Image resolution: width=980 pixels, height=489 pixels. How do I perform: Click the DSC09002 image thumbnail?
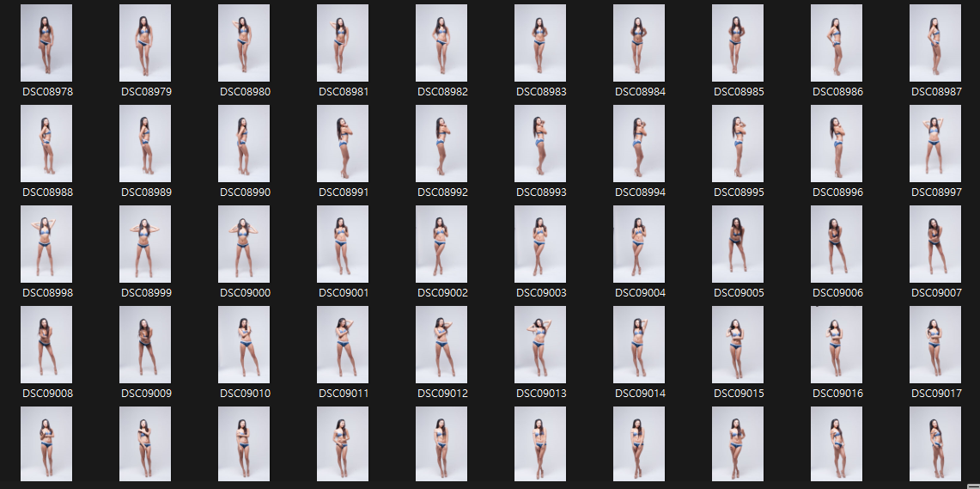point(441,244)
